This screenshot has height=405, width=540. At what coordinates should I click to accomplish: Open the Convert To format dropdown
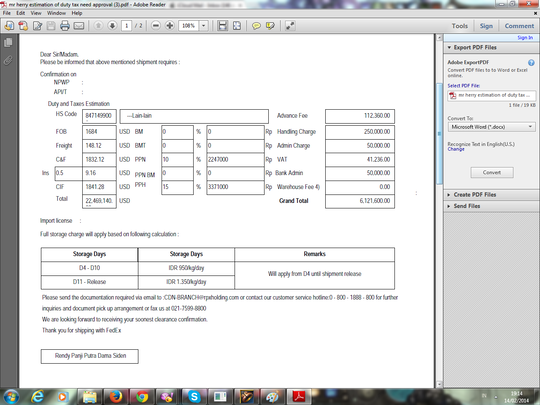coord(491,127)
